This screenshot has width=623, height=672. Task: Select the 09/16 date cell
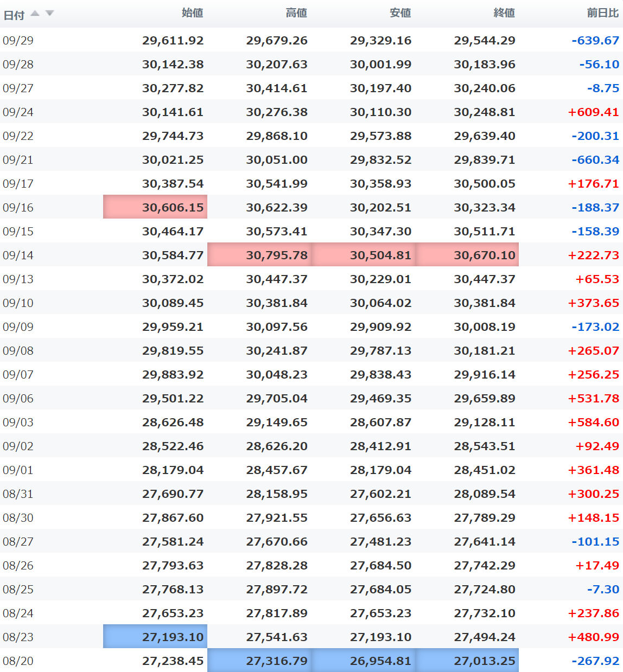point(18,207)
